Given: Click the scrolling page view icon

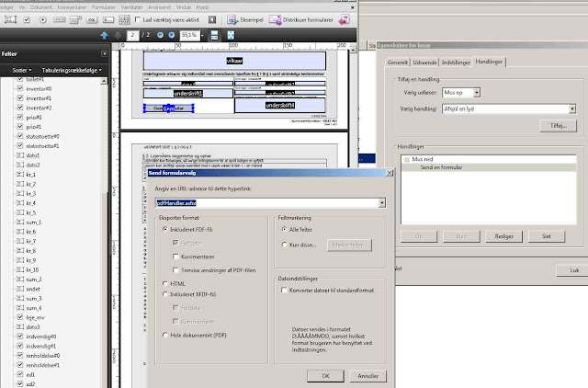Looking at the screenshot, I should click(214, 35).
